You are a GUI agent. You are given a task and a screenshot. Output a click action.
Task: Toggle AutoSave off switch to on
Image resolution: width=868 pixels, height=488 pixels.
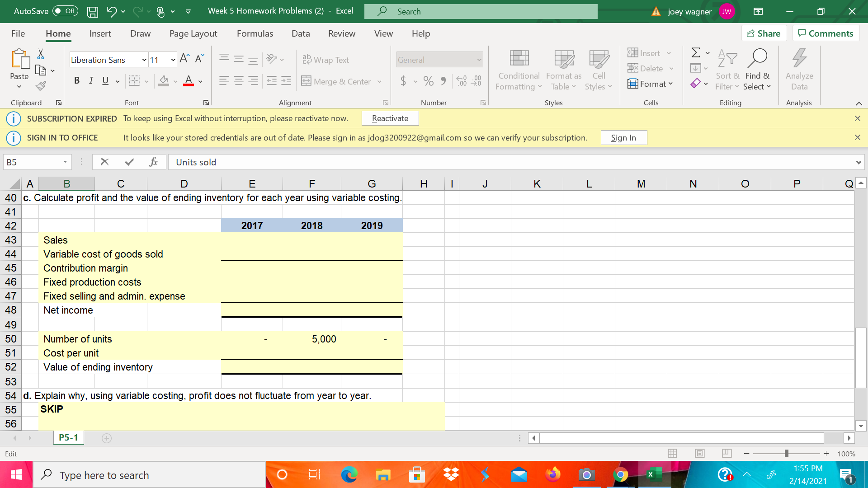65,11
